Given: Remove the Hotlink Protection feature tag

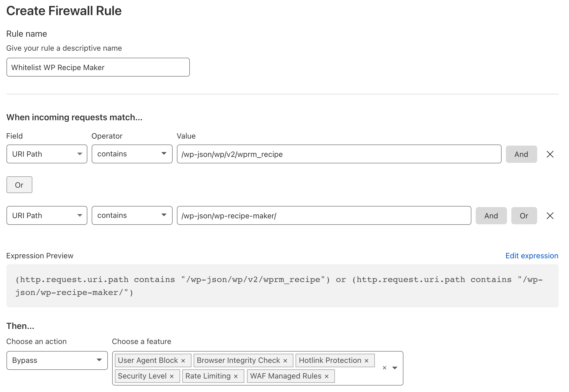Looking at the screenshot, I should (x=366, y=361).
